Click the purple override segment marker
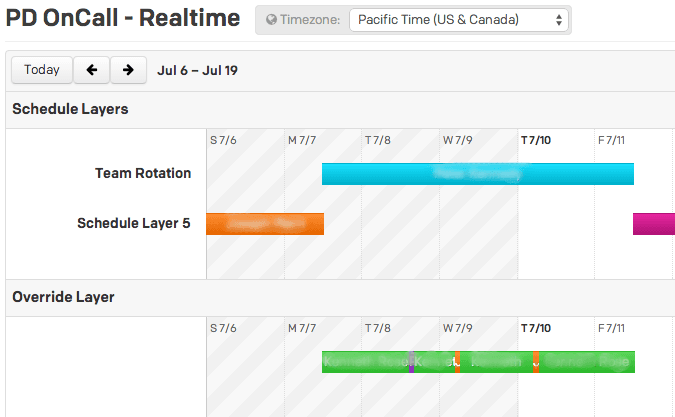Screen dimensions: 675x417 [412, 362]
